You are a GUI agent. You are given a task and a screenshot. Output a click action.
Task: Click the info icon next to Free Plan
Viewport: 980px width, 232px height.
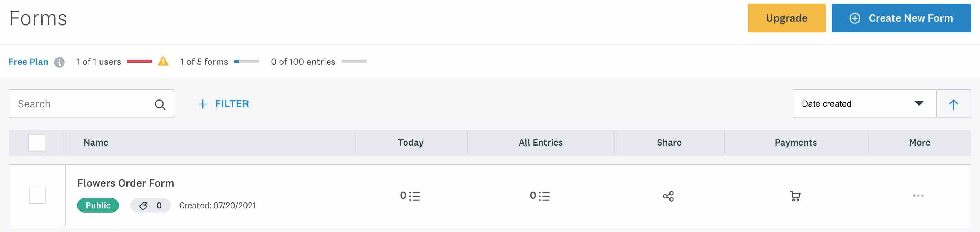(x=59, y=62)
